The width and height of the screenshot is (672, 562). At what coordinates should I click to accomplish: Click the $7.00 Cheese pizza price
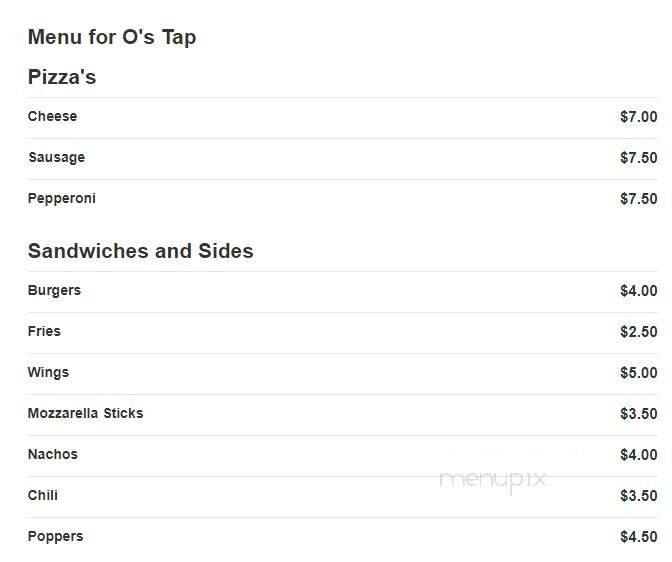(638, 117)
